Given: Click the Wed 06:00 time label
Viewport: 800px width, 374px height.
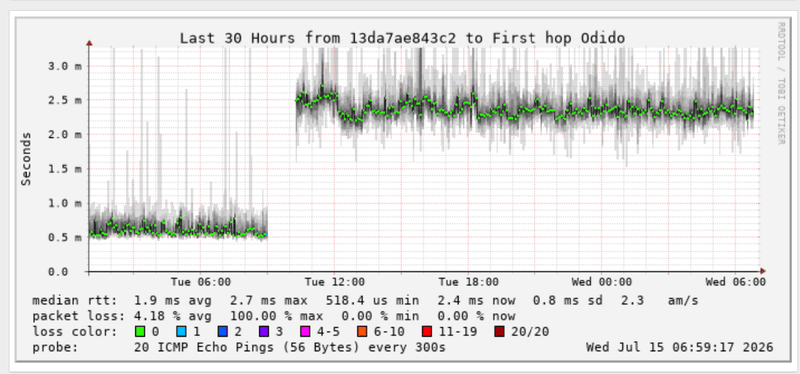Looking at the screenshot, I should pos(735,282).
